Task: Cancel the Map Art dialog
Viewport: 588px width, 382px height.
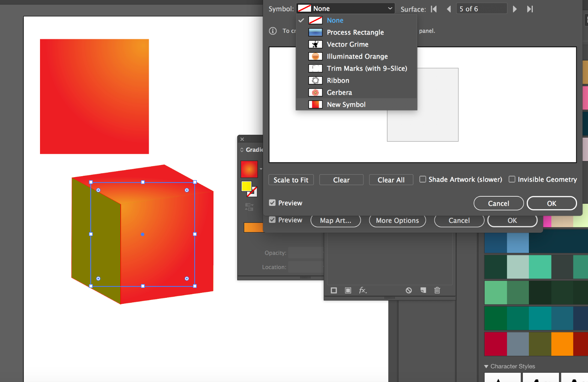Action: point(498,203)
